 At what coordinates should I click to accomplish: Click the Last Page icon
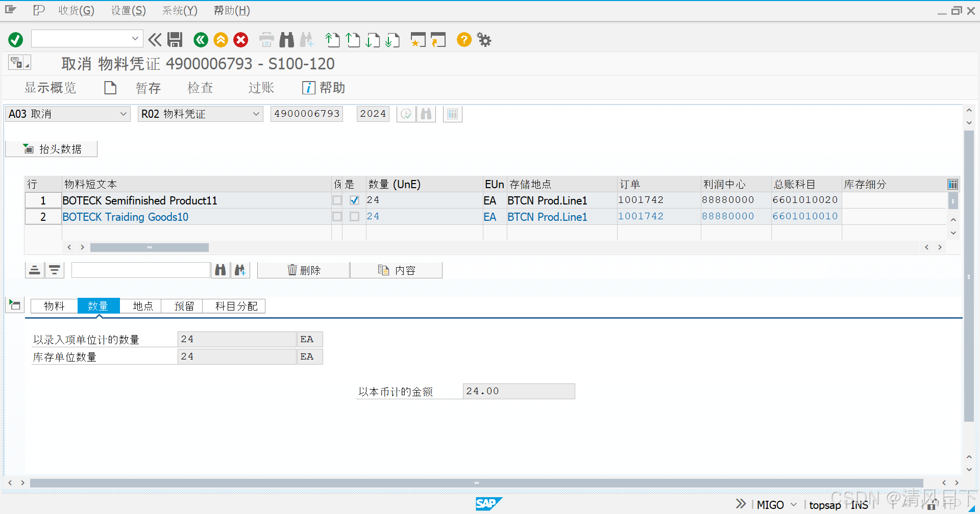393,40
